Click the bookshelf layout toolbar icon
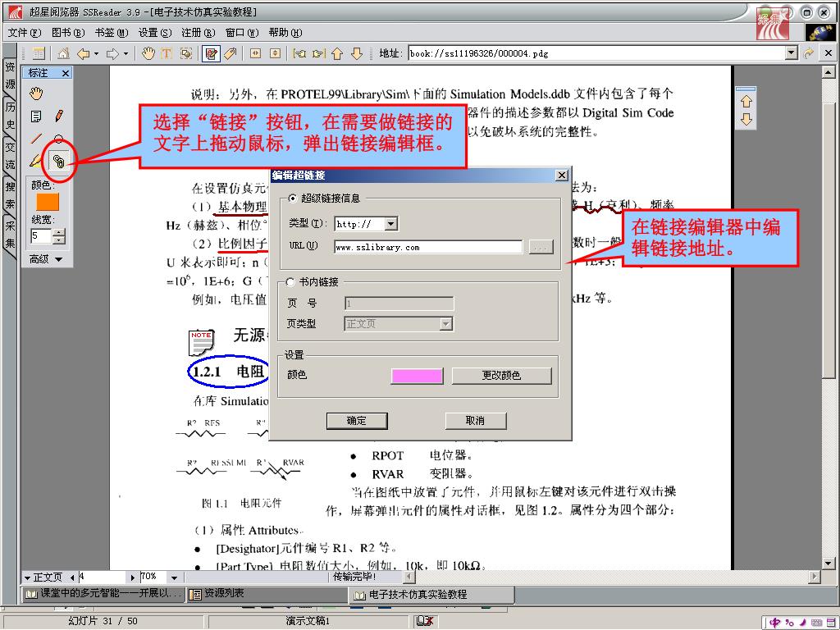Viewport: 840px width, 630px height. 39,53
